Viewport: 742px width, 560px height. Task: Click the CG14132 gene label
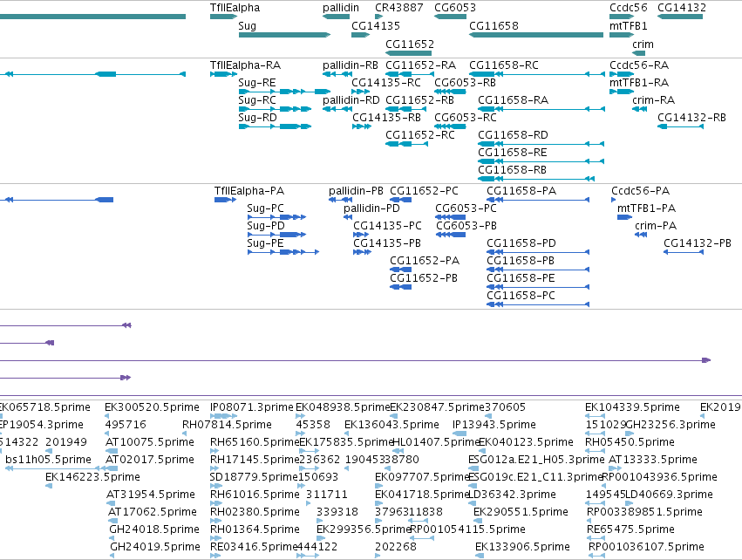pos(682,8)
